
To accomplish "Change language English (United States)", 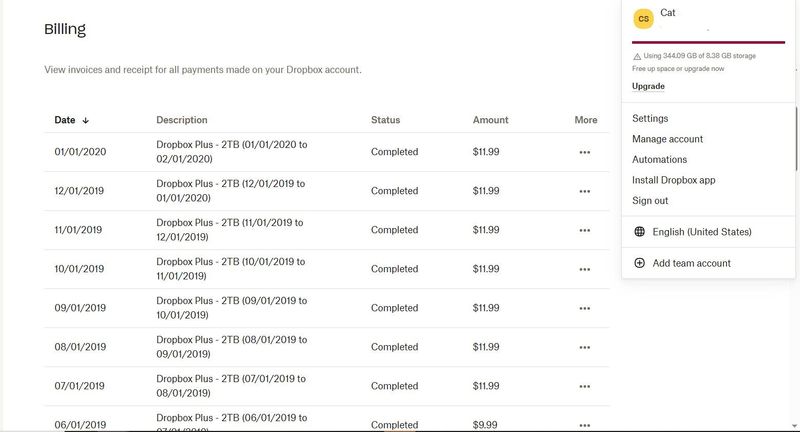I will (x=702, y=232).
